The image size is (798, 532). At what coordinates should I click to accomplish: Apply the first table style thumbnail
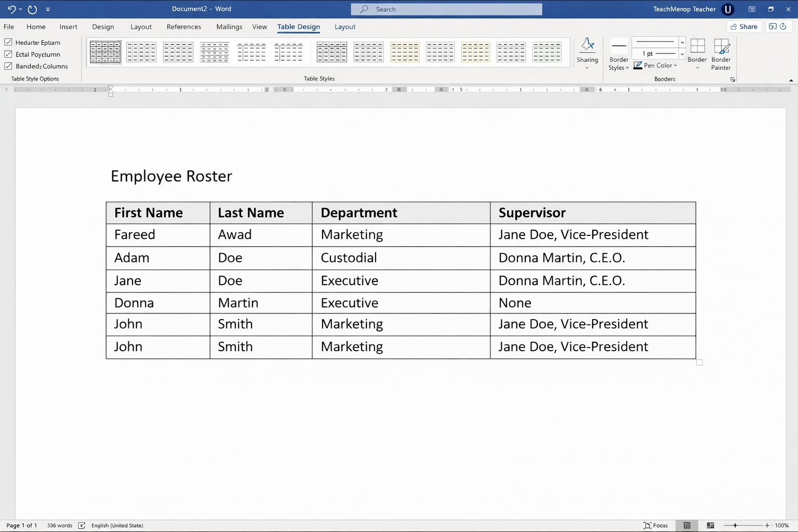tap(105, 52)
